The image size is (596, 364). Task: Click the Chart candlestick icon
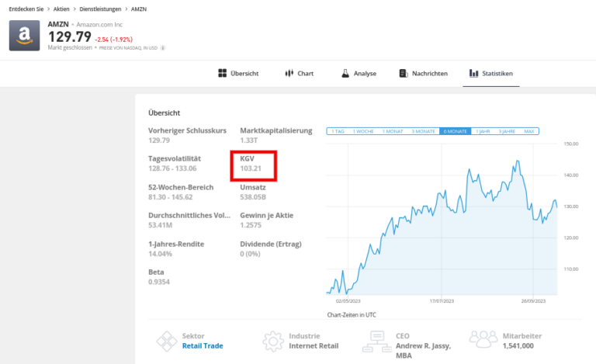pos(289,73)
